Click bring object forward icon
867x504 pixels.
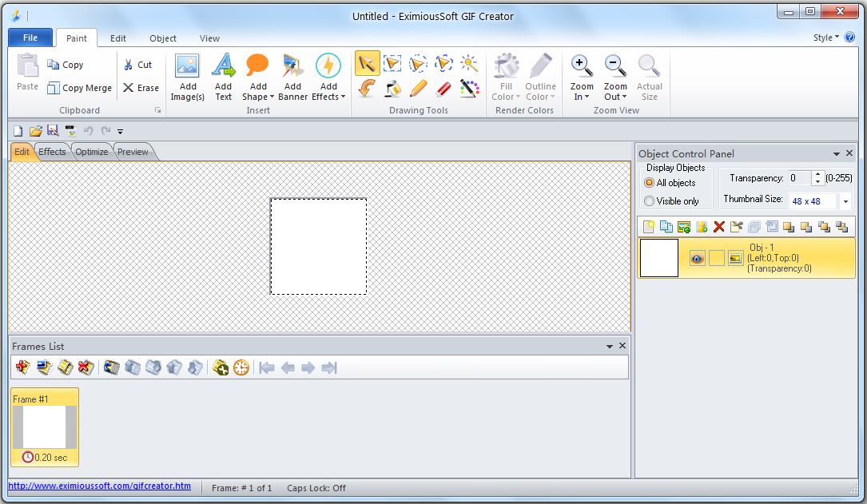coord(789,227)
